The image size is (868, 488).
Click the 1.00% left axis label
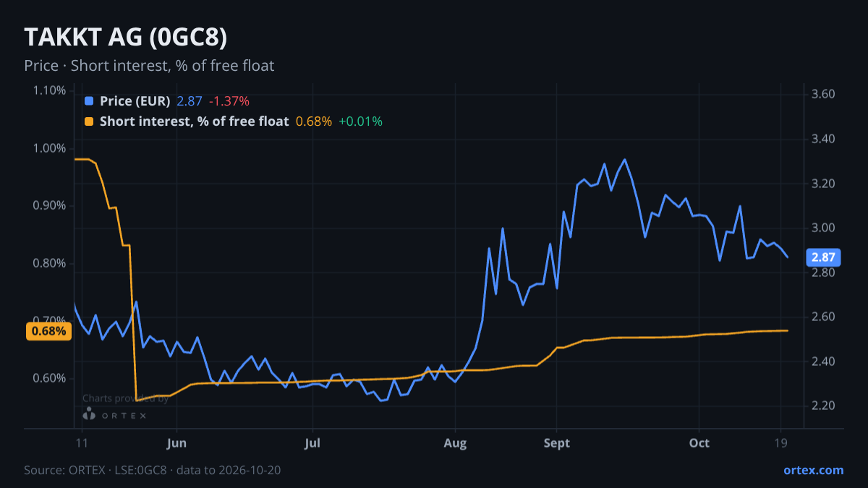click(x=49, y=148)
